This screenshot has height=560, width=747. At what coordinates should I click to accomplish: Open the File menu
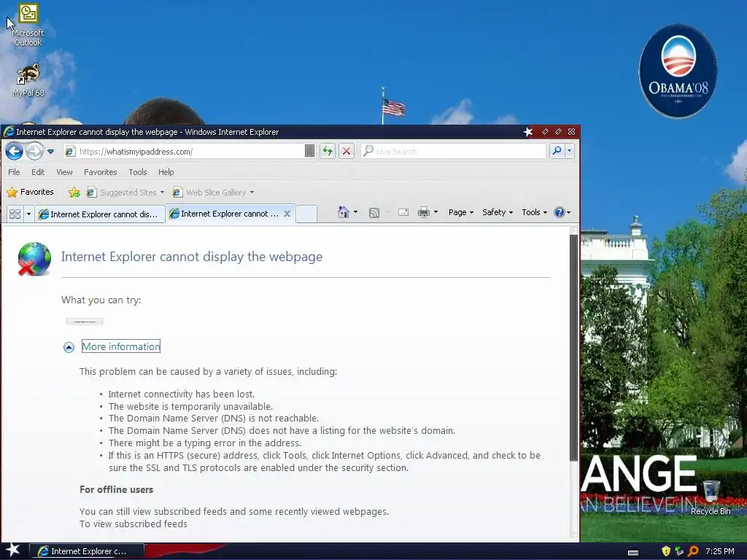(14, 172)
